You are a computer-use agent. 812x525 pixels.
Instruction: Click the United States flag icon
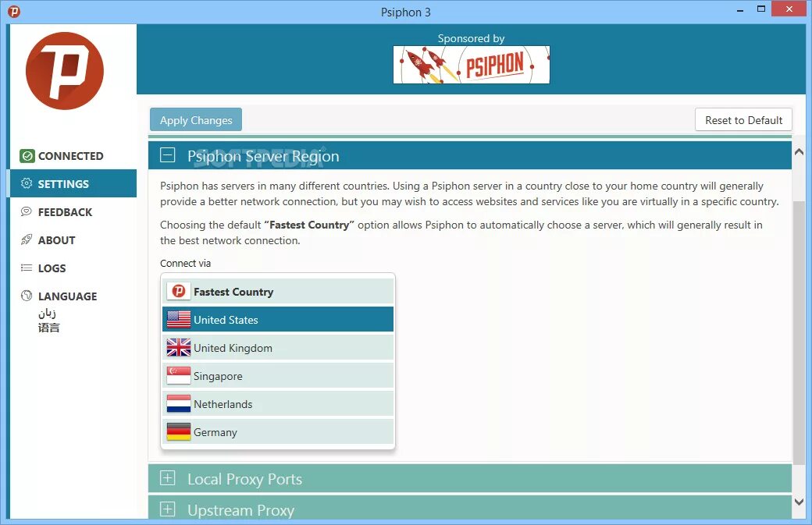point(179,319)
